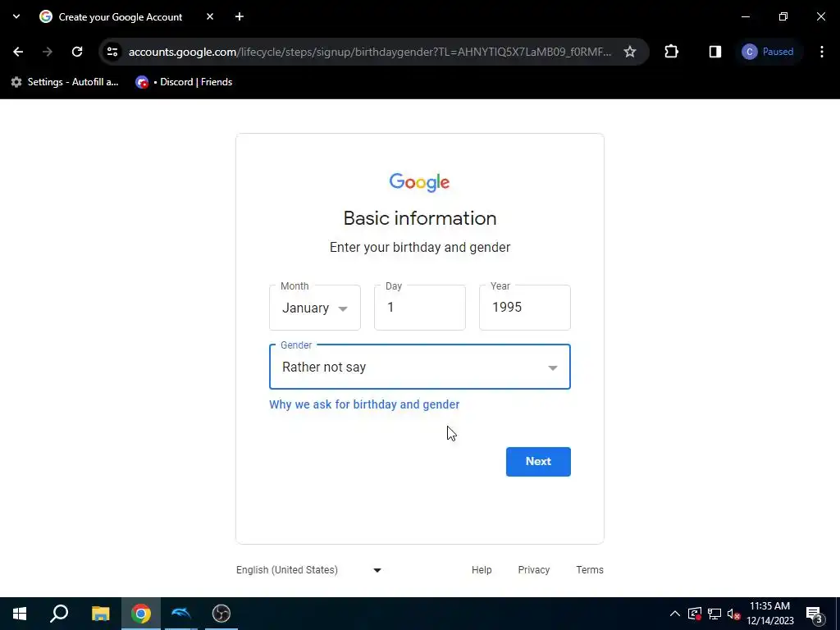The width and height of the screenshot is (840, 630).
Task: Open a new tab with the plus icon
Action: (240, 16)
